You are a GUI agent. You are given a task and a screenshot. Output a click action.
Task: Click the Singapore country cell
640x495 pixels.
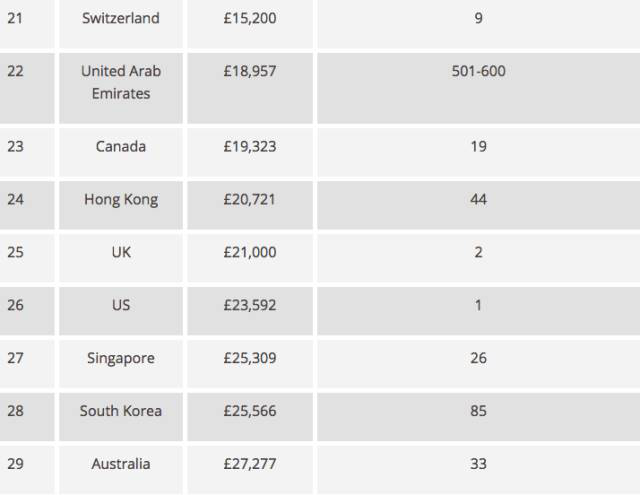(x=121, y=358)
